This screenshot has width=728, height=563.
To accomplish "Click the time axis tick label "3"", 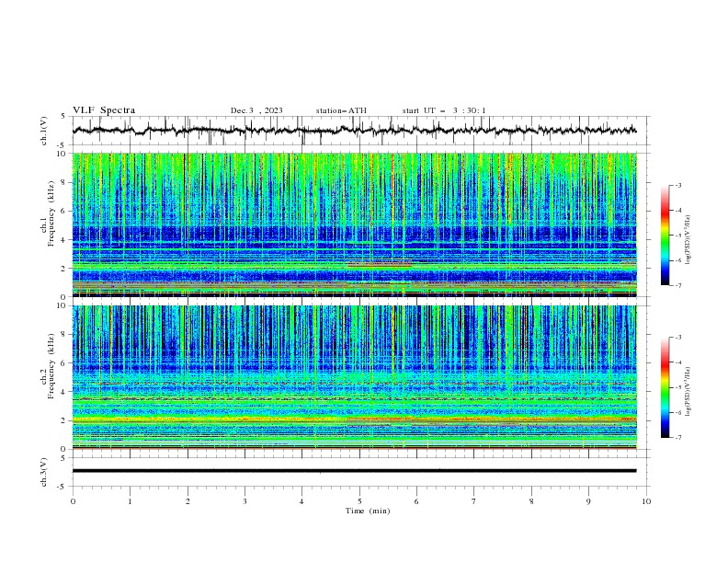I will (245, 501).
